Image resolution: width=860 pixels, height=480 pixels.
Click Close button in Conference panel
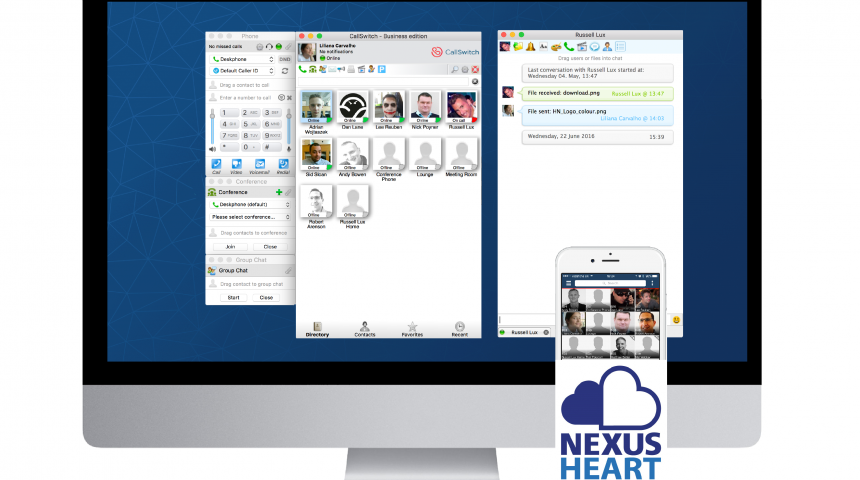pyautogui.click(x=270, y=247)
